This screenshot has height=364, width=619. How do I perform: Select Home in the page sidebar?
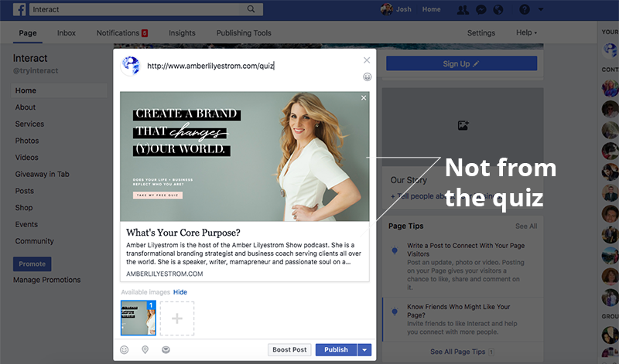click(60, 90)
